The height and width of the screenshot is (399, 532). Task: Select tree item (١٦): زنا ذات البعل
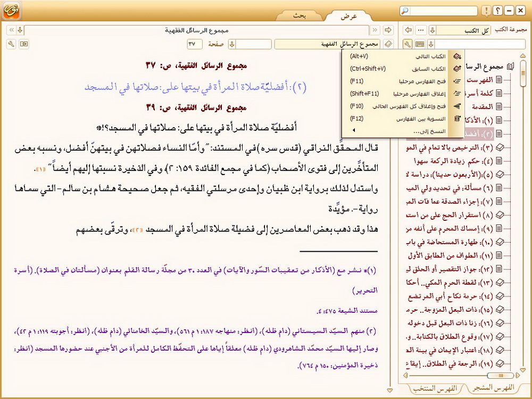[x=450, y=323]
